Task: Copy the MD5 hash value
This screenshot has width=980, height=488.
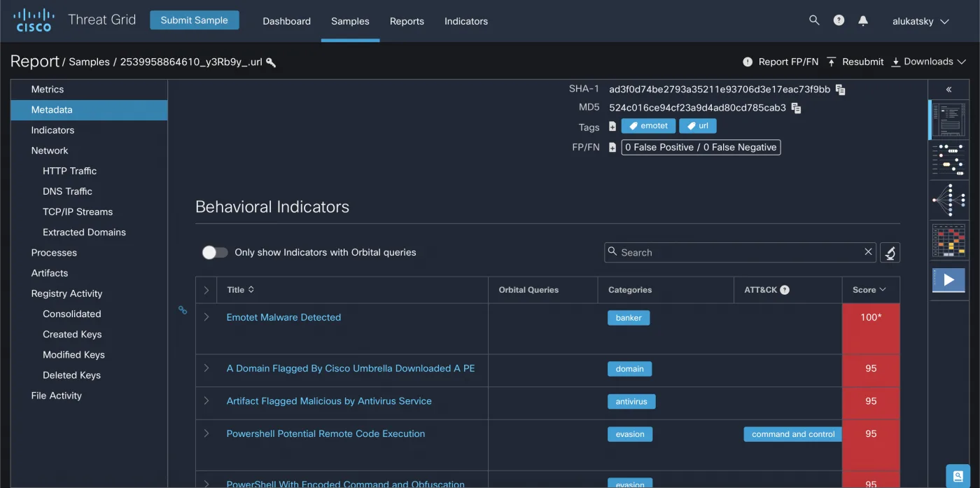Action: point(796,108)
